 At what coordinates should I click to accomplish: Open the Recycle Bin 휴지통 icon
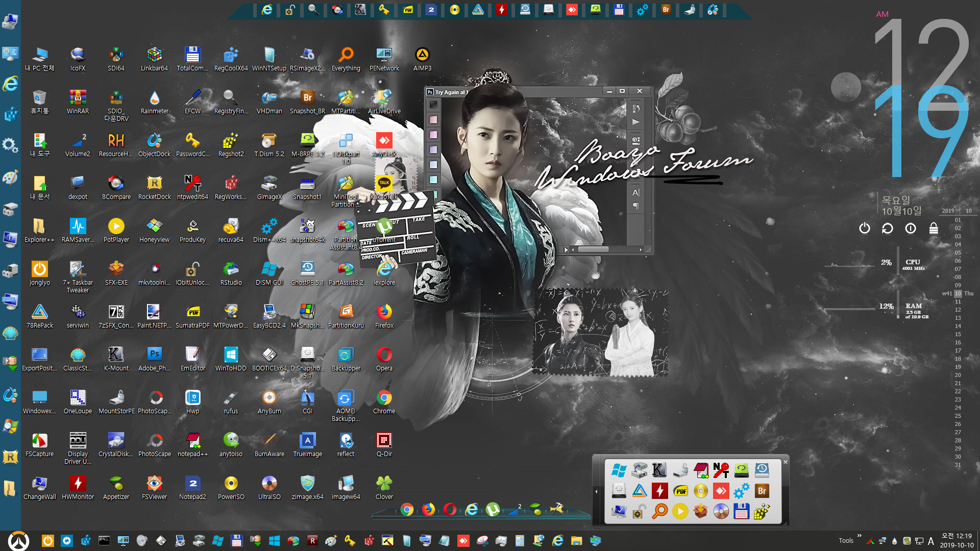point(39,102)
